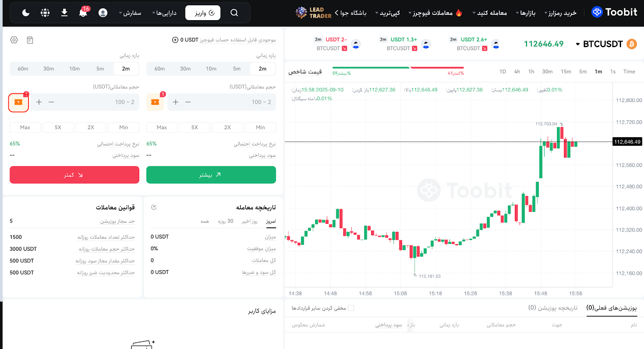Click the plus stepper in right volume field

[176, 102]
